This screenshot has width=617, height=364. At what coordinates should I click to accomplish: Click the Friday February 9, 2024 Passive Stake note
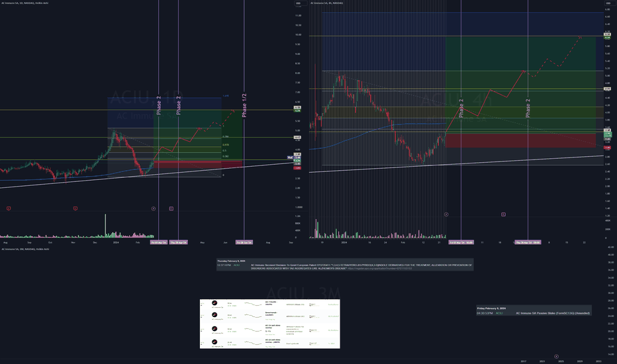click(534, 311)
